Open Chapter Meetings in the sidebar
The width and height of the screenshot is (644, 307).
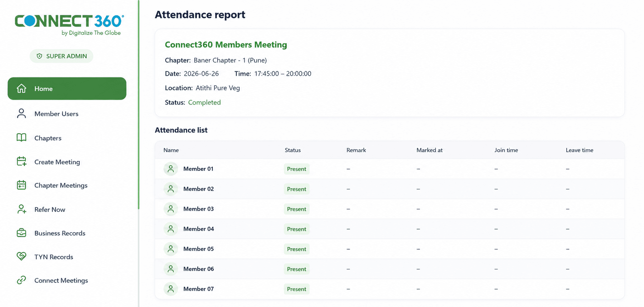click(x=61, y=185)
